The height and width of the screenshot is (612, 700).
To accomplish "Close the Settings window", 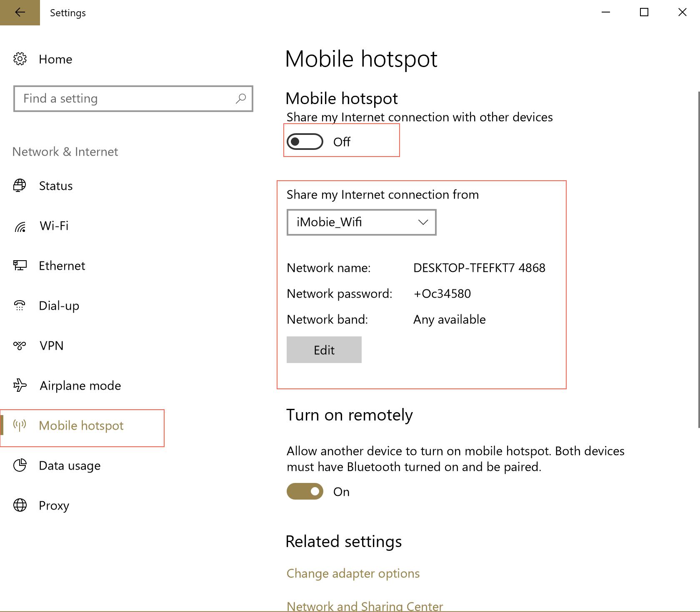I will coord(682,12).
